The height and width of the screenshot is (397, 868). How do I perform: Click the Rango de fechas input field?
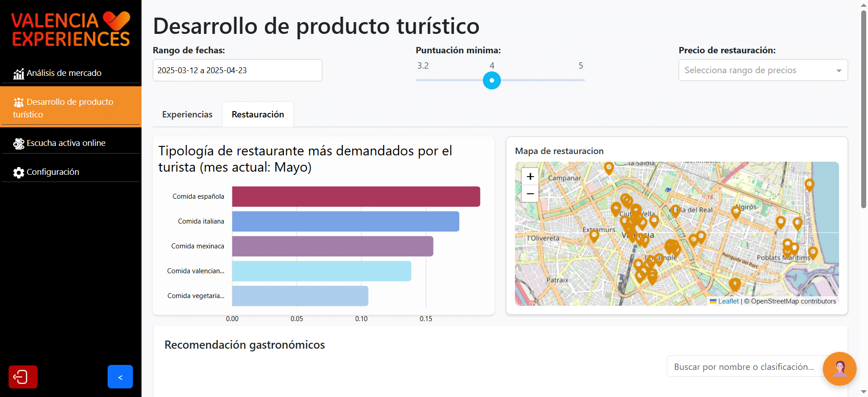237,70
